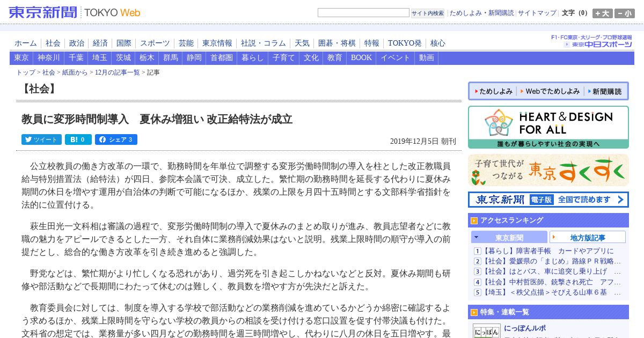644x338 pixels.
Task: Switch ranking to 地方版記事 tab
Action: coord(588,237)
